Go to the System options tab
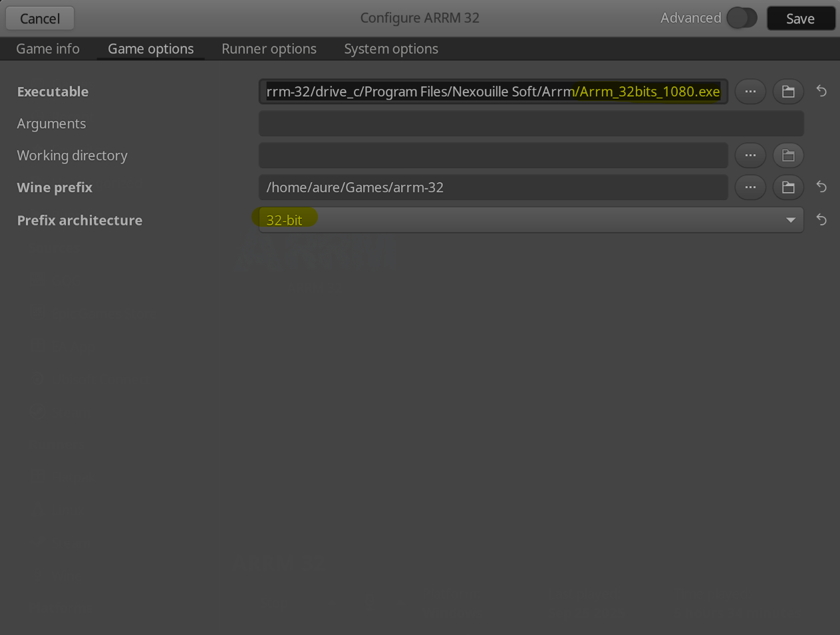 click(391, 49)
